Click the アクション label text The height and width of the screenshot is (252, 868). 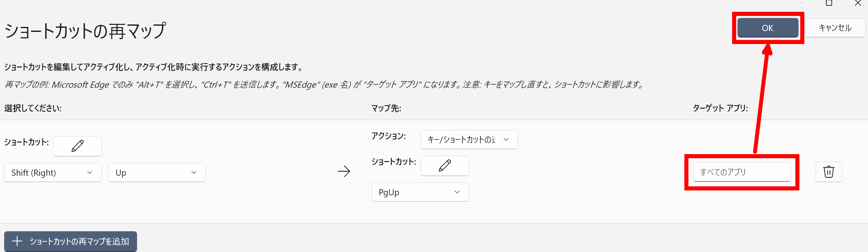click(388, 136)
